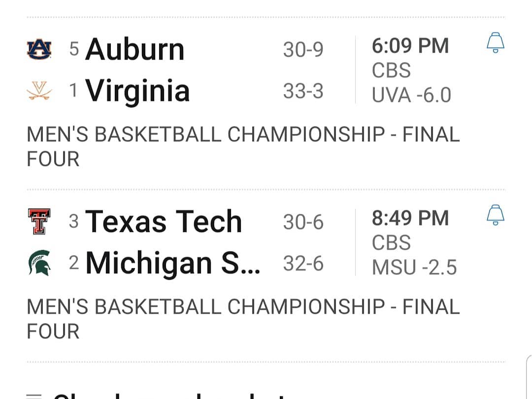Click Michigan State's 32-6 record
The image size is (532, 399).
(303, 264)
